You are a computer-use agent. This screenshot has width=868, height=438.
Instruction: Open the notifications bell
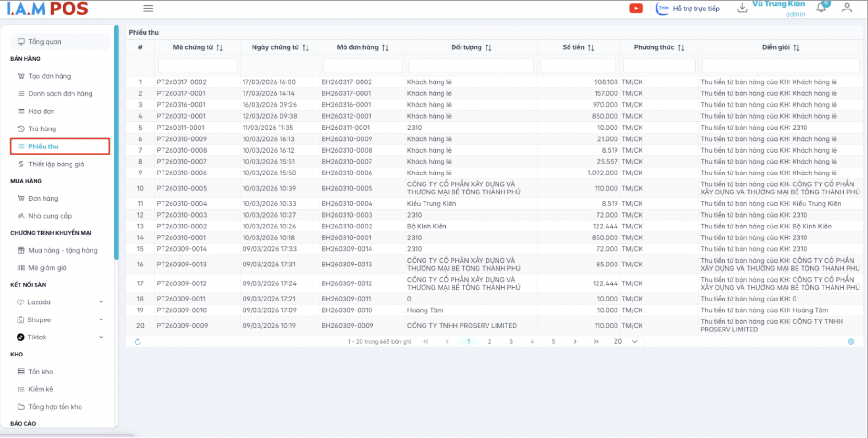coord(821,8)
